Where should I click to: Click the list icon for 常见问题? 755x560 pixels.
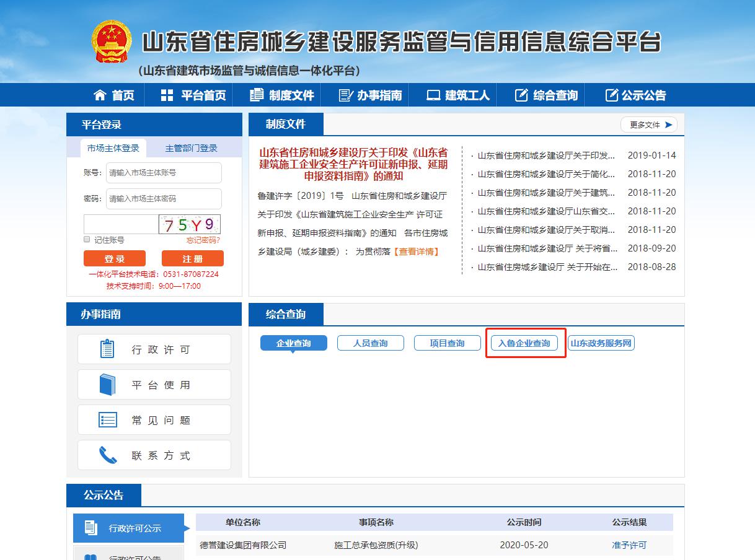point(107,420)
